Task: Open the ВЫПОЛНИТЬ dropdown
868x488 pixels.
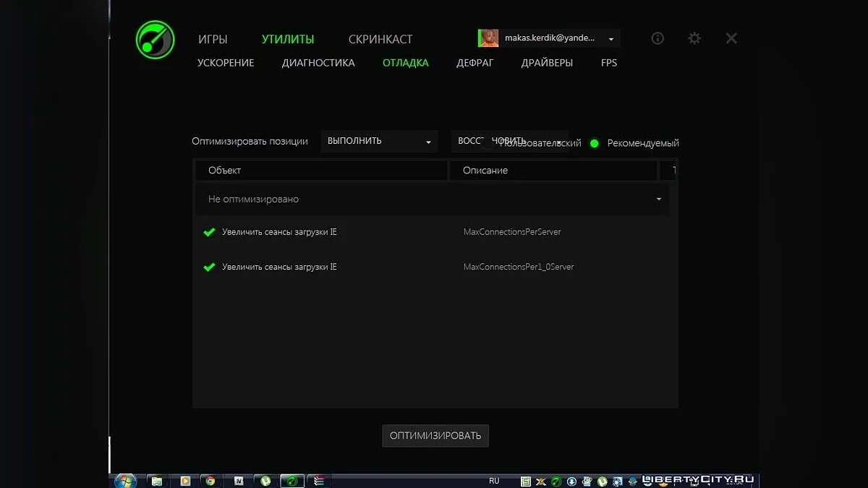Action: pyautogui.click(x=378, y=141)
